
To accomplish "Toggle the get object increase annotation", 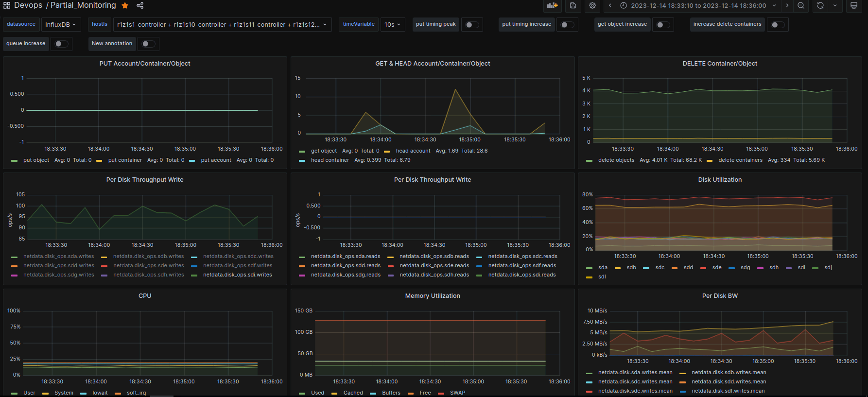I will click(663, 25).
